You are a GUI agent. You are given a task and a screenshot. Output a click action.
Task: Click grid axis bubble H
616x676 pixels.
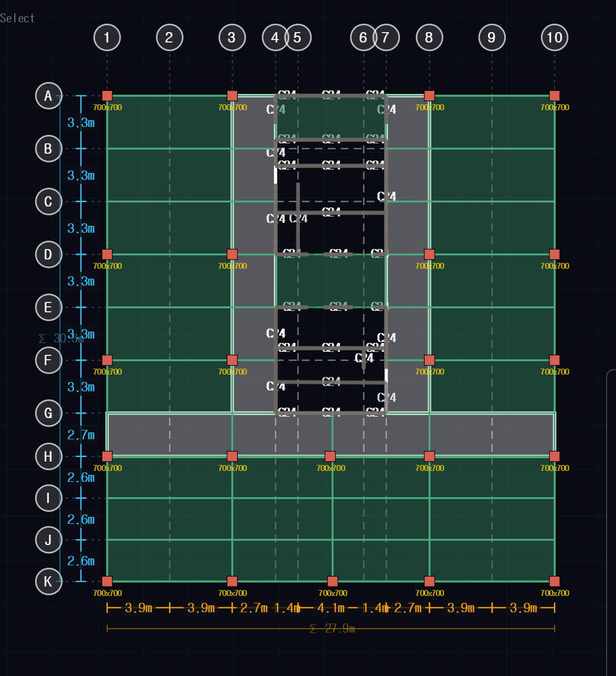tap(48, 457)
